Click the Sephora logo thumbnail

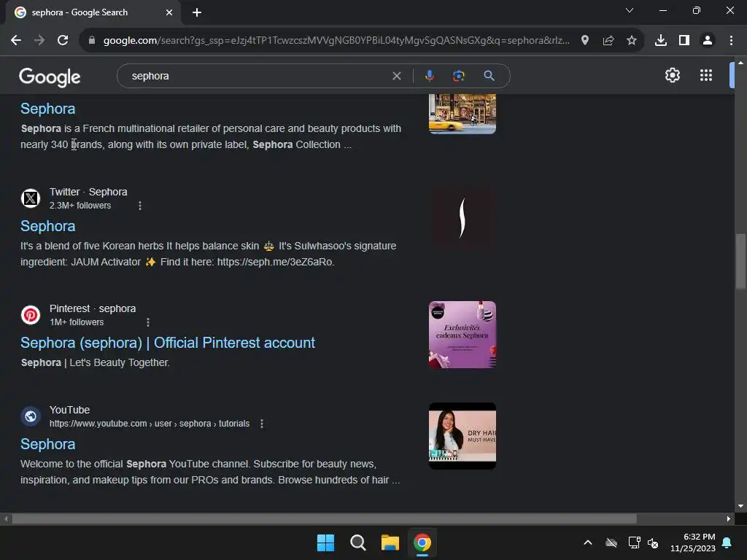coord(462,217)
